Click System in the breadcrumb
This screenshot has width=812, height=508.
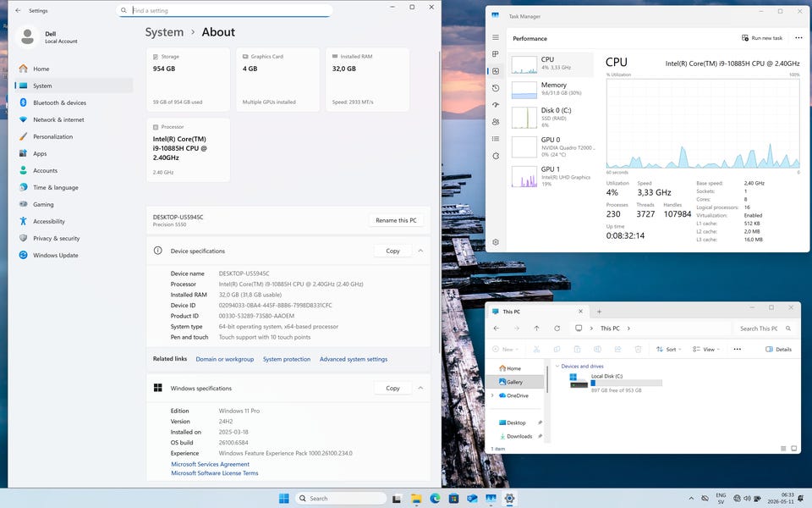(x=164, y=32)
